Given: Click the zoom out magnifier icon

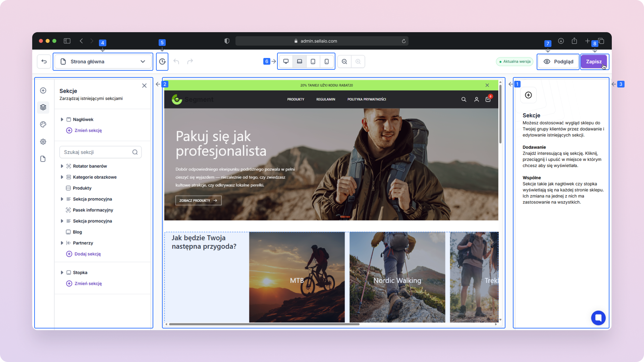Looking at the screenshot, I should pyautogui.click(x=344, y=62).
